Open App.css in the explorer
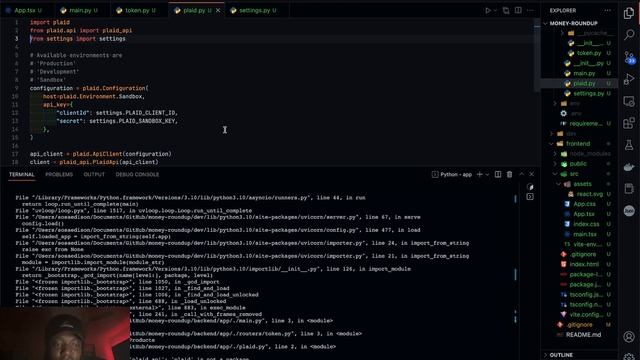The width and height of the screenshot is (640, 360). [x=584, y=204]
